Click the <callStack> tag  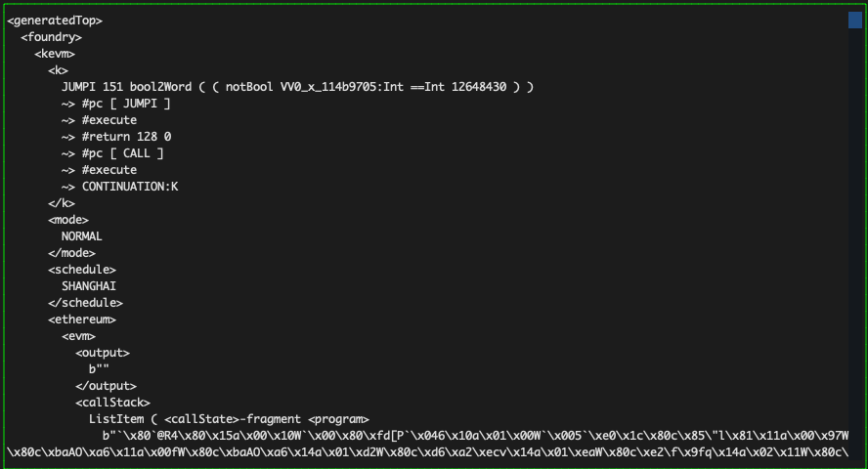coord(112,403)
